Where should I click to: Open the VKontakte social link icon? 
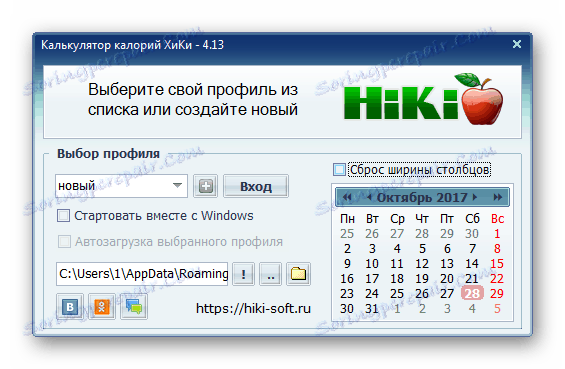pyautogui.click(x=70, y=307)
